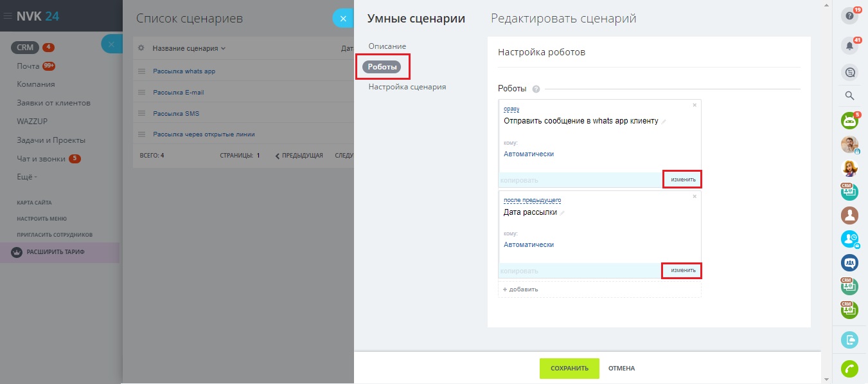Switch to the "Описание" section
Viewport: 868px width, 384px height.
coord(387,46)
